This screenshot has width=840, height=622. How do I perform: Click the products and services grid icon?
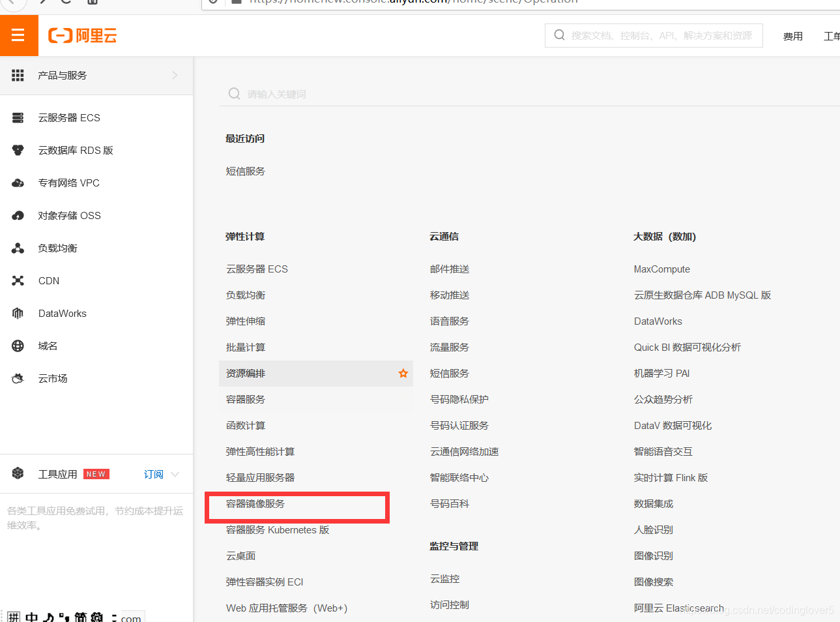pyautogui.click(x=18, y=76)
